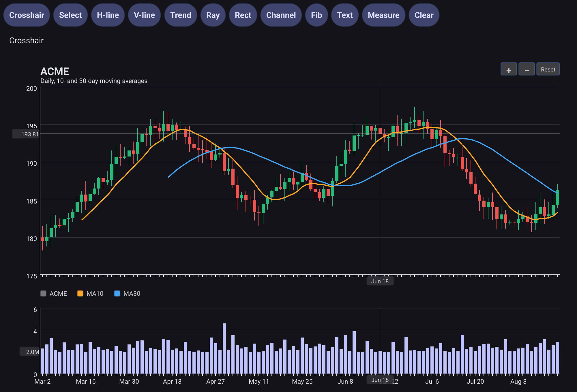Choose the Channel tool

(x=281, y=15)
